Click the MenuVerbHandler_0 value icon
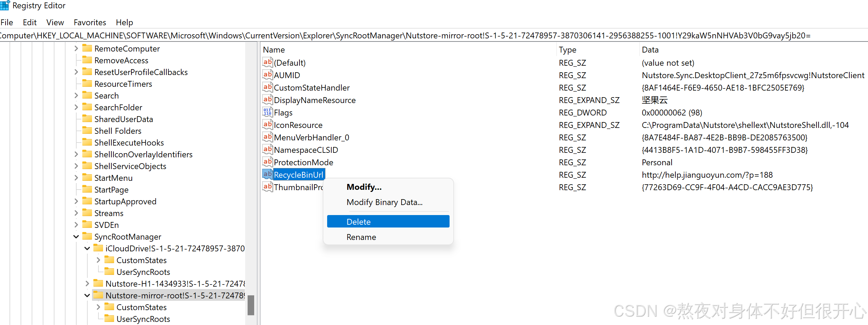The width and height of the screenshot is (868, 325). coord(268,137)
